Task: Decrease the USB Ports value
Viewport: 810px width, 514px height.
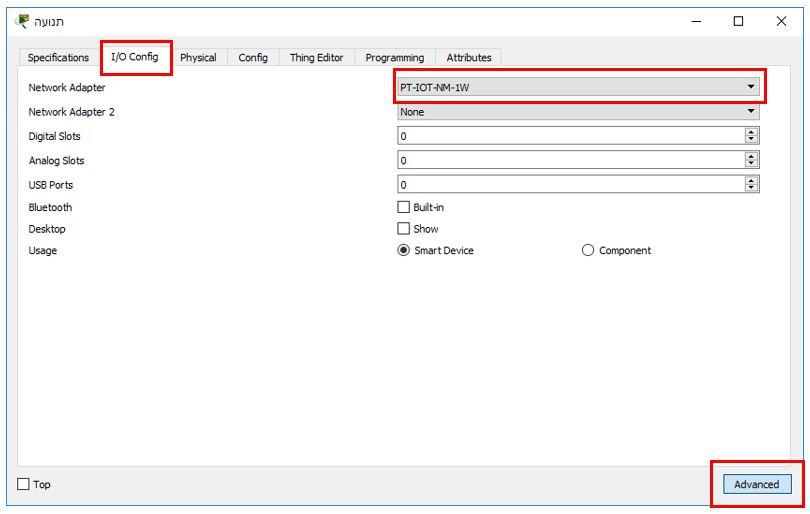Action: 752,187
